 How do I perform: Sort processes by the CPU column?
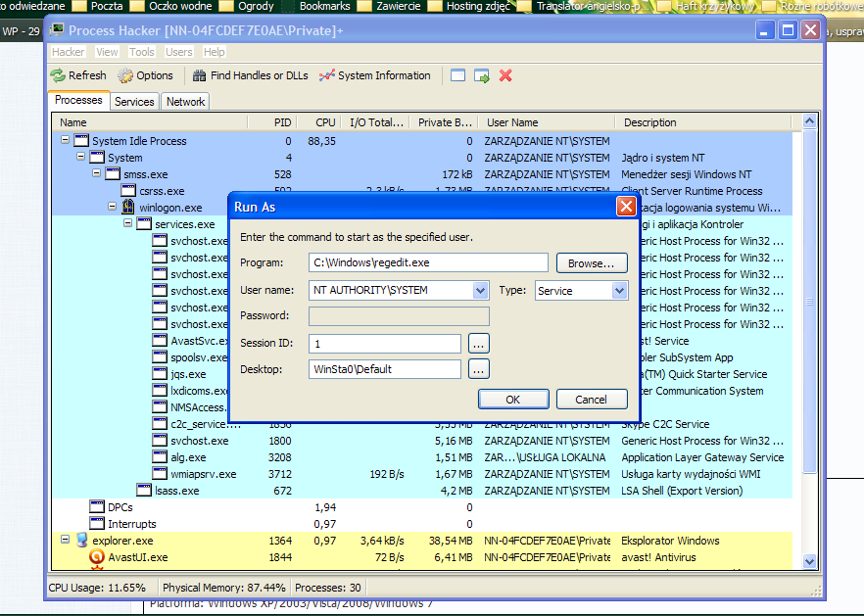tap(319, 122)
